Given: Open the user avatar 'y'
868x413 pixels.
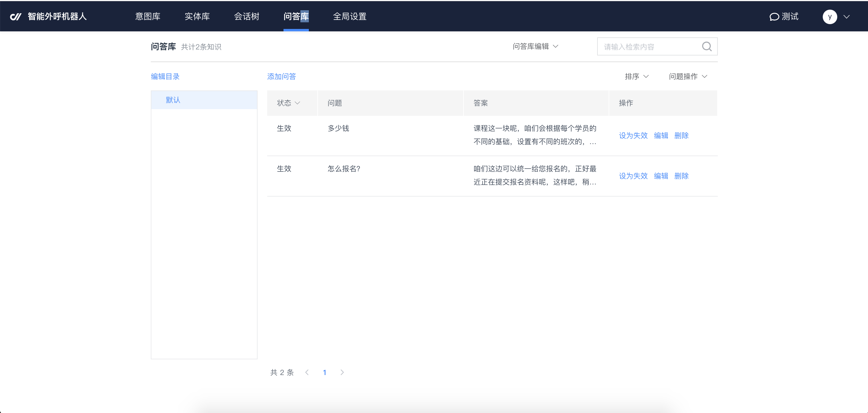Looking at the screenshot, I should (830, 17).
